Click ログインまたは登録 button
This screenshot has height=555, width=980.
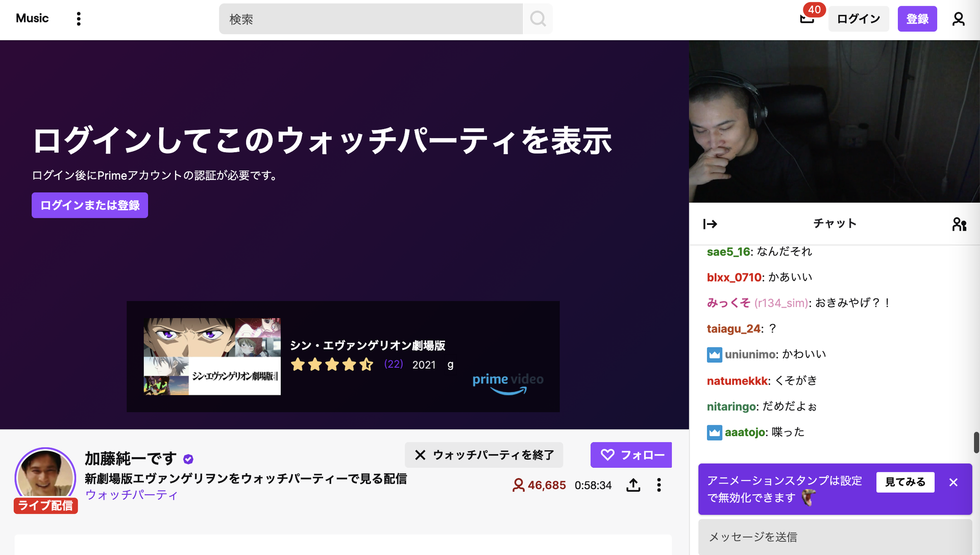coord(90,205)
